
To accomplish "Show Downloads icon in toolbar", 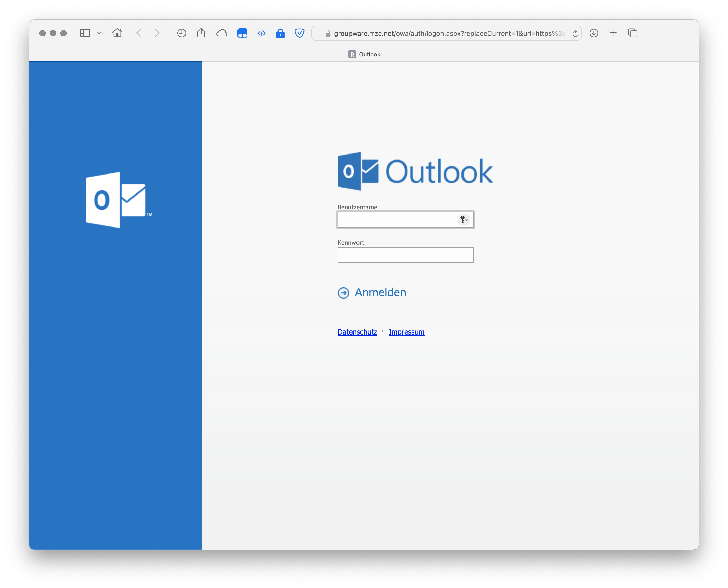I will tap(594, 33).
